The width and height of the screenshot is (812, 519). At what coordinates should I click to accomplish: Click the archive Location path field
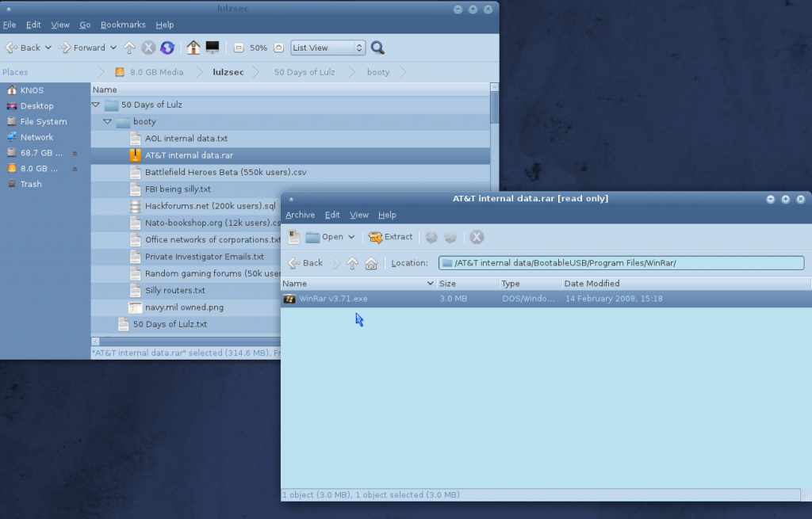622,263
